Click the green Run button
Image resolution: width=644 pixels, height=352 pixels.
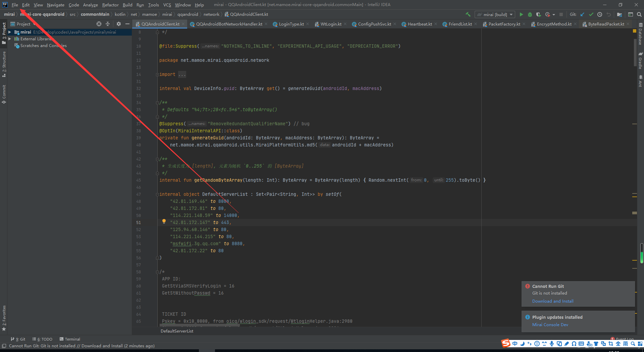[x=521, y=14]
